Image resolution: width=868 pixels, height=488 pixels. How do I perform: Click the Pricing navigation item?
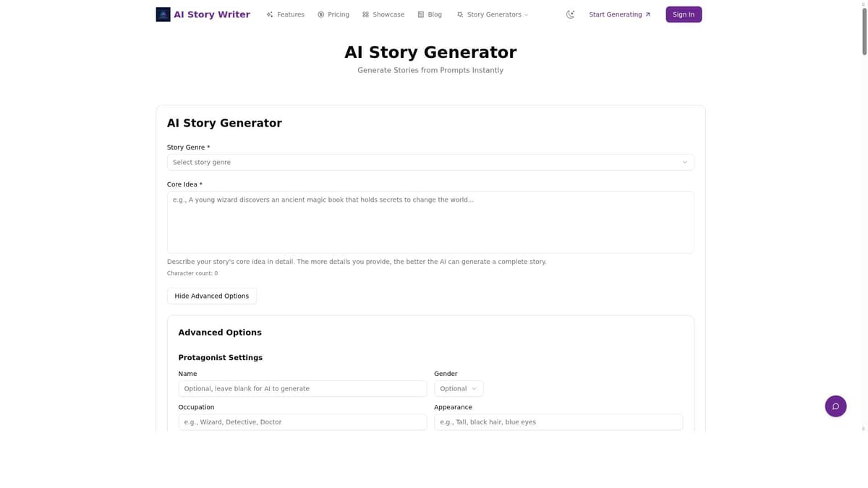tap(337, 14)
